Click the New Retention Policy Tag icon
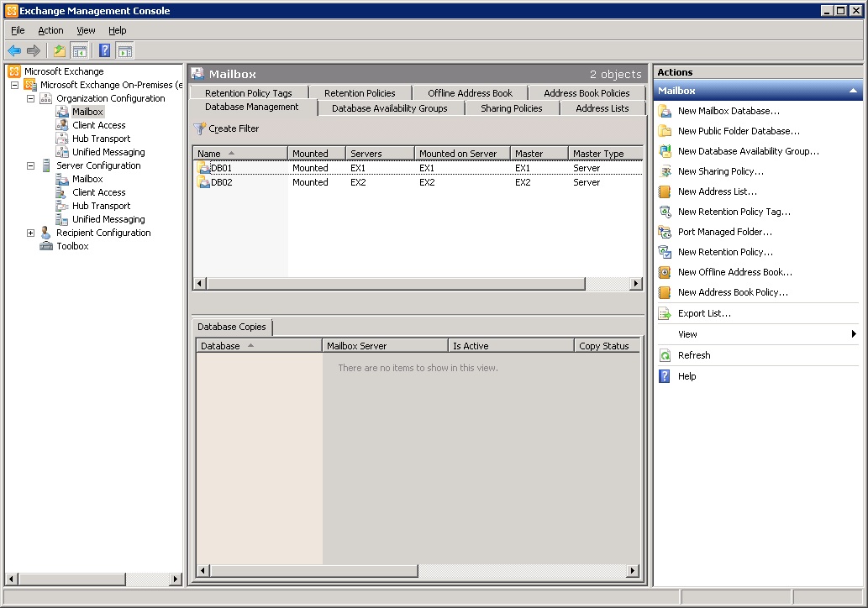This screenshot has width=868, height=608. (x=665, y=212)
